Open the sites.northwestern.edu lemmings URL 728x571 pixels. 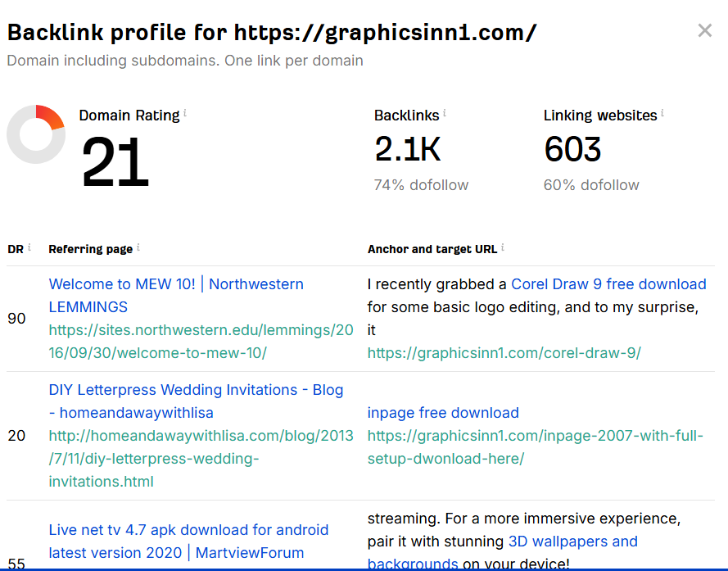(201, 342)
